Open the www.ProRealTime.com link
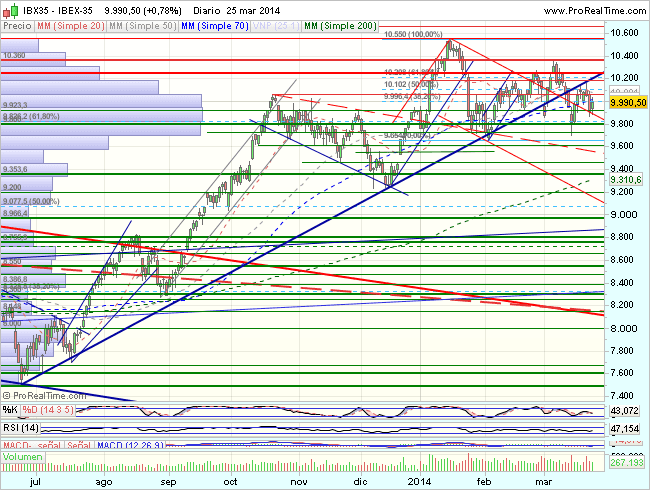The image size is (650, 490). (x=595, y=11)
